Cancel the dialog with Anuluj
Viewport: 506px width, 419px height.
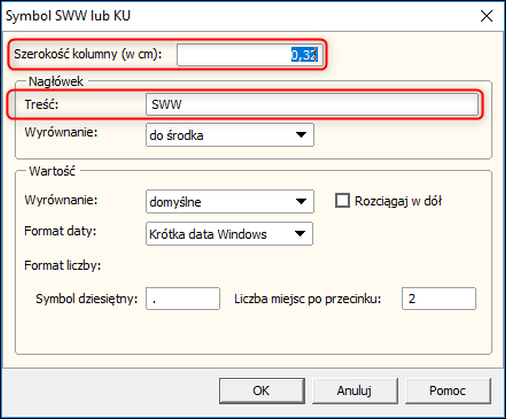click(355, 391)
